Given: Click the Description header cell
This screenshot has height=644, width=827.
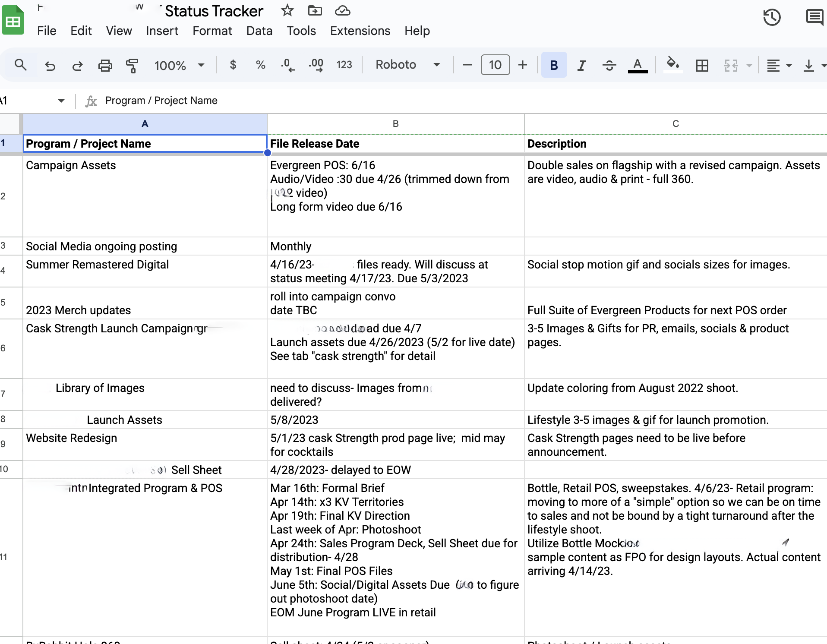Looking at the screenshot, I should click(675, 144).
